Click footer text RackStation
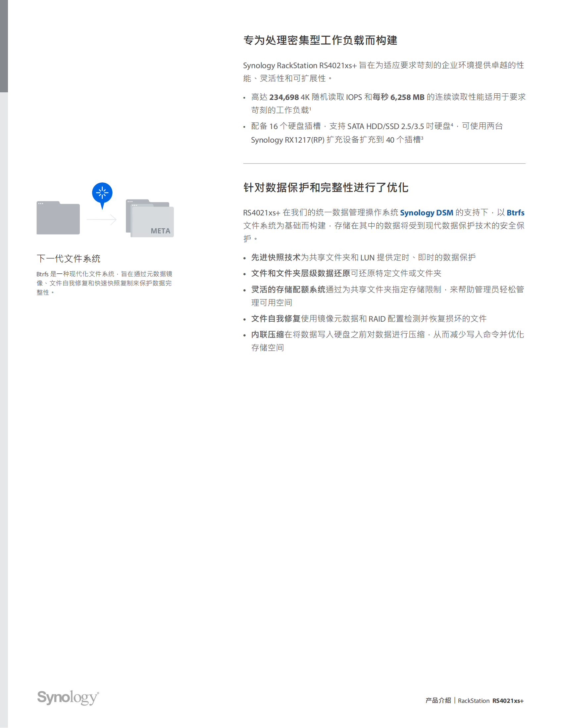 pyautogui.click(x=474, y=701)
